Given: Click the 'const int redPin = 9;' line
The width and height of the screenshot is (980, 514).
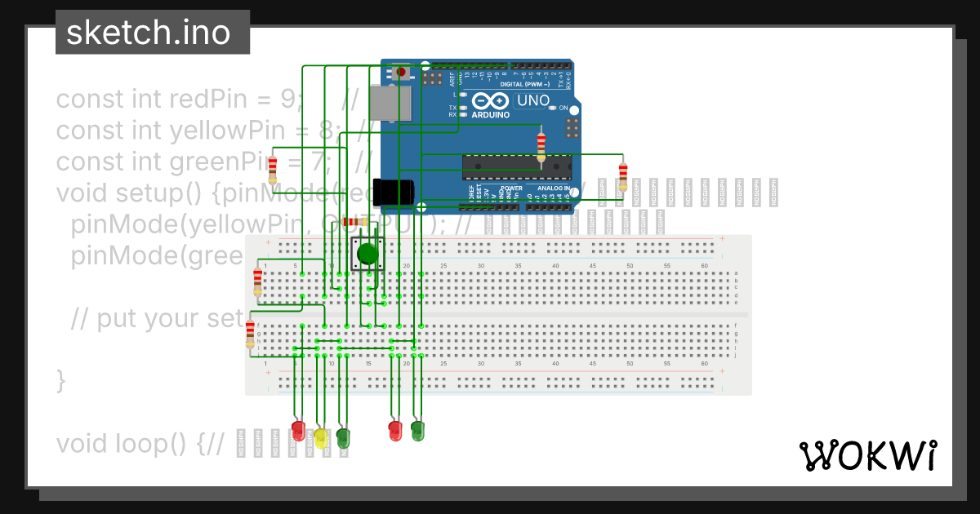Looking at the screenshot, I should click(x=180, y=100).
